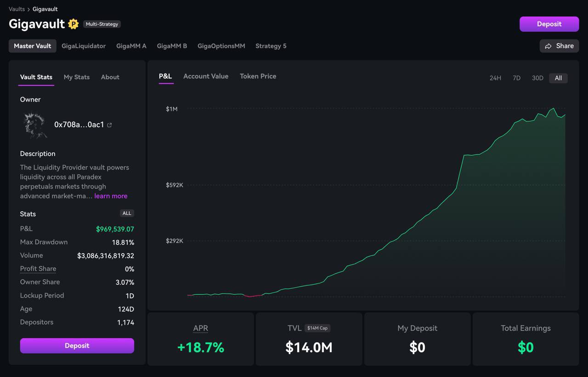This screenshot has height=377, width=588.
Task: Switch to the GigaMM A tab
Action: coord(131,46)
